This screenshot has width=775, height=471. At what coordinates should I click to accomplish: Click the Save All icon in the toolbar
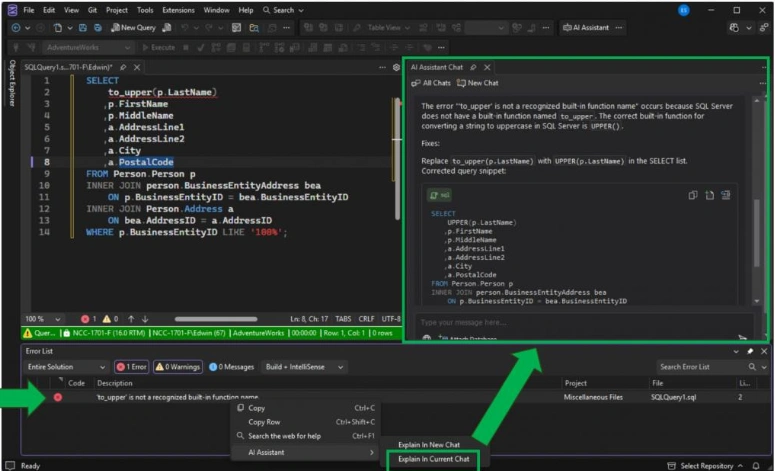[x=97, y=28]
